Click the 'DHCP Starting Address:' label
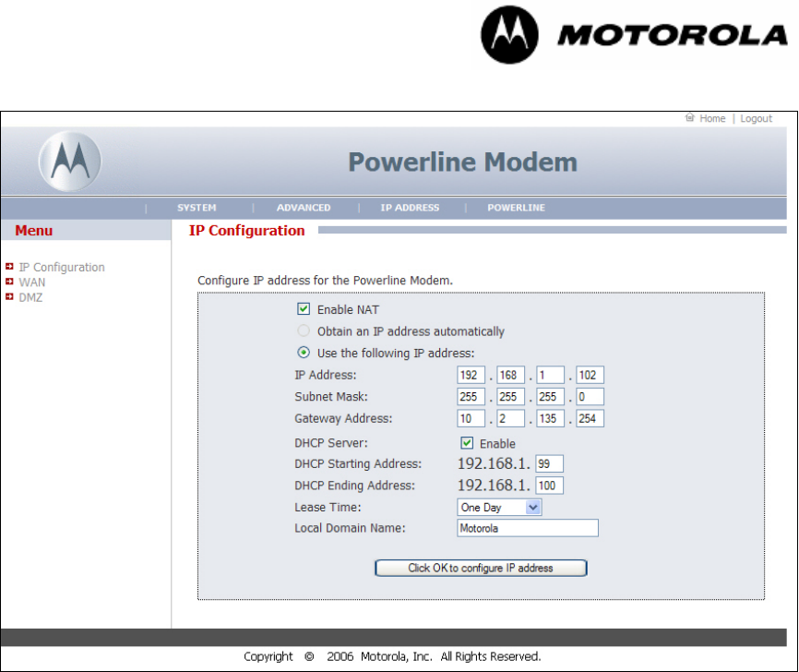Viewport: 799px width, 672px height. 358,464
